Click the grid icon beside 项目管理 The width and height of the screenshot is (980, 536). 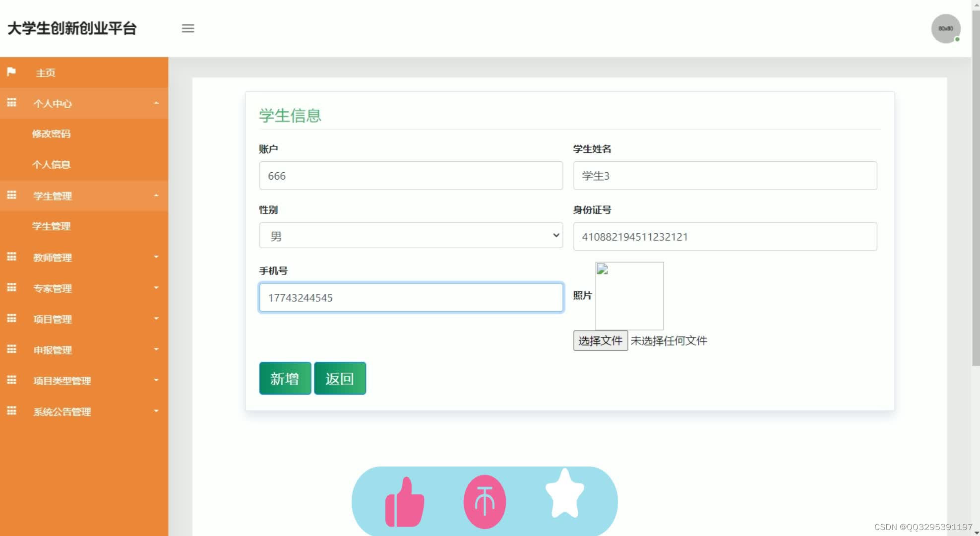pos(11,318)
